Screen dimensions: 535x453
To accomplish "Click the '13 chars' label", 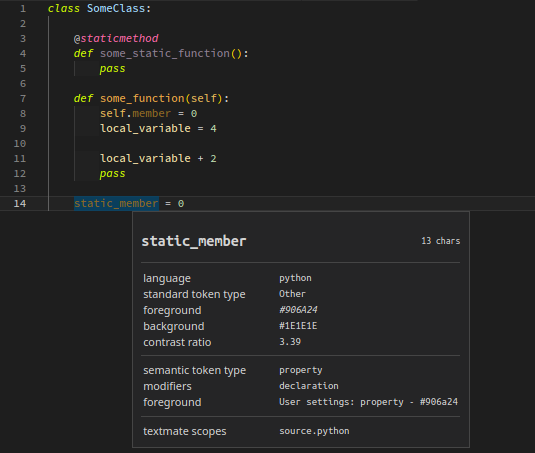I will (x=440, y=241).
